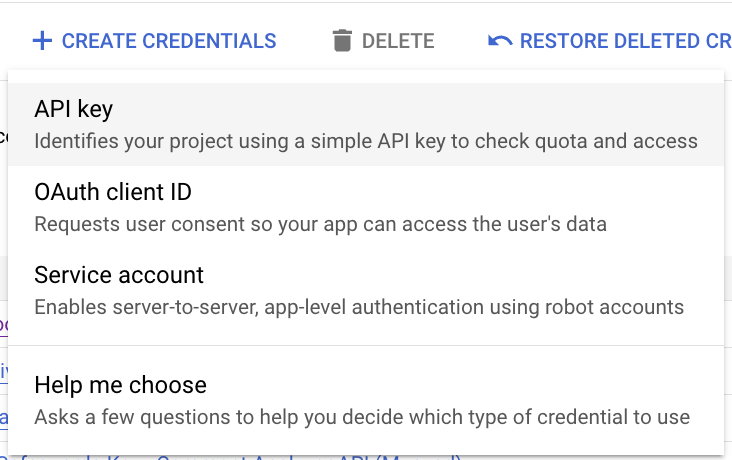
Task: Click the 'Requests user consent' description text
Action: pyautogui.click(x=320, y=224)
